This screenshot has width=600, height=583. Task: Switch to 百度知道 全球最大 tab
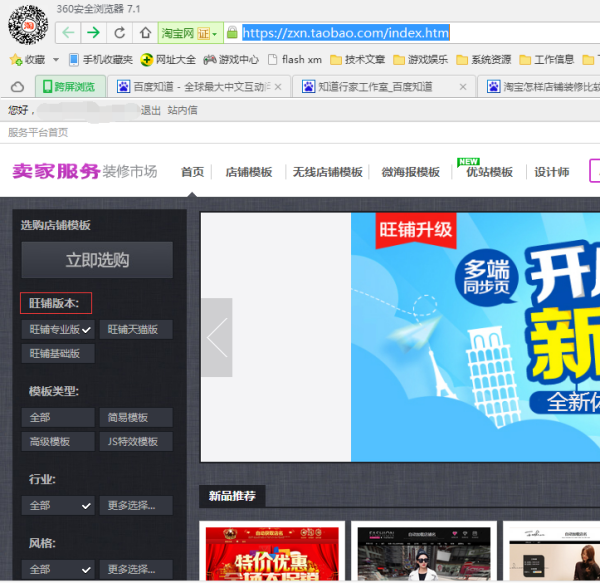(x=198, y=87)
